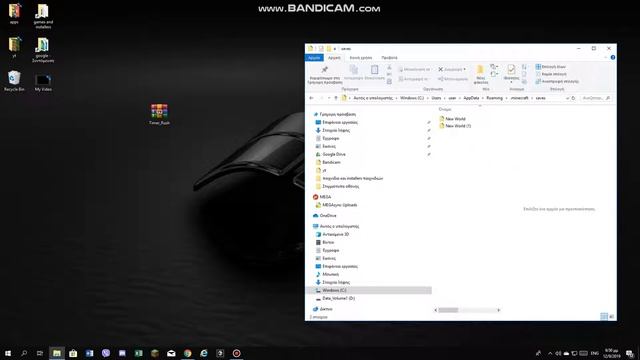Click Select all (Επιλογή όλων)
The width and height of the screenshot is (640, 360).
pos(551,67)
